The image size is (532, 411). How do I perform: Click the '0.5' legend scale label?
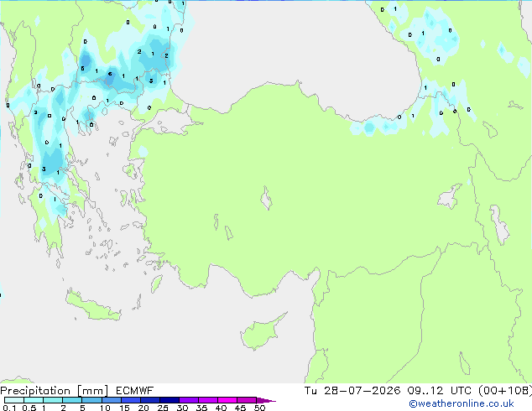tap(29, 408)
